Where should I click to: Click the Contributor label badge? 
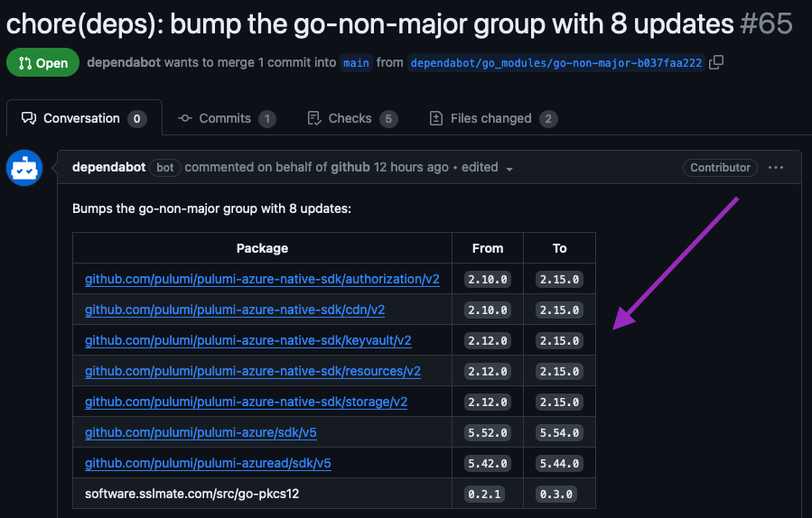coord(720,168)
